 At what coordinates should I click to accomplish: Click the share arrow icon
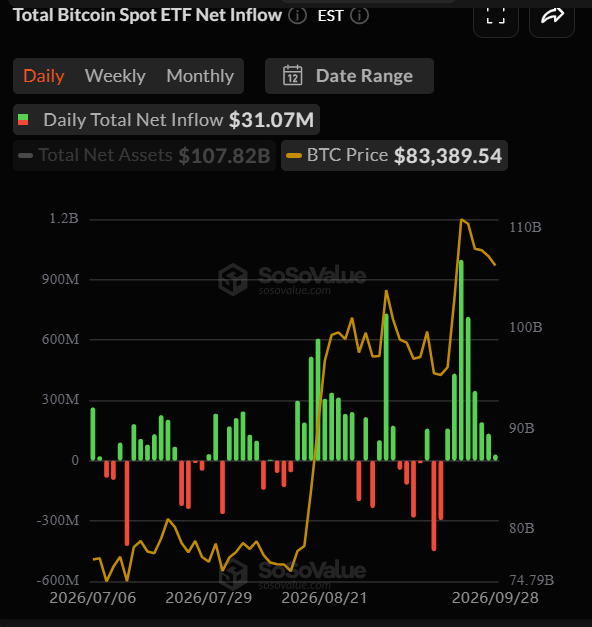552,17
